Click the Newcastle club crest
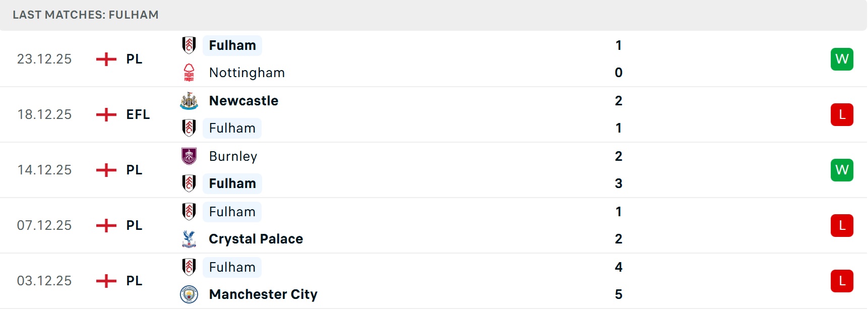868x310 pixels. 189,101
